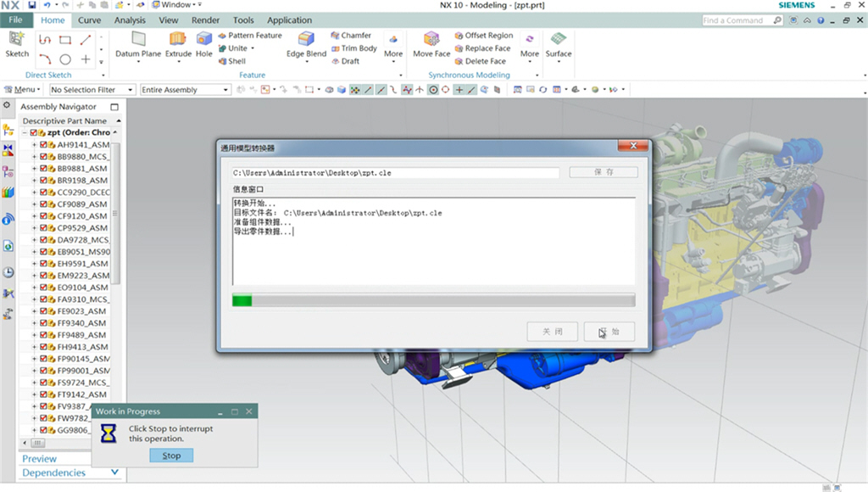Switch to the Application tab
Viewport: 868px width, 492px height.
pos(290,20)
